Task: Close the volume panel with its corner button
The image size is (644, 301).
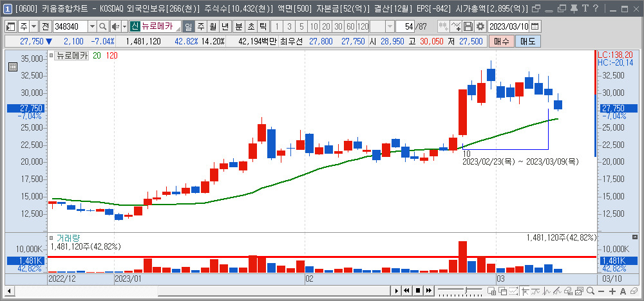Action: pyautogui.click(x=636, y=237)
